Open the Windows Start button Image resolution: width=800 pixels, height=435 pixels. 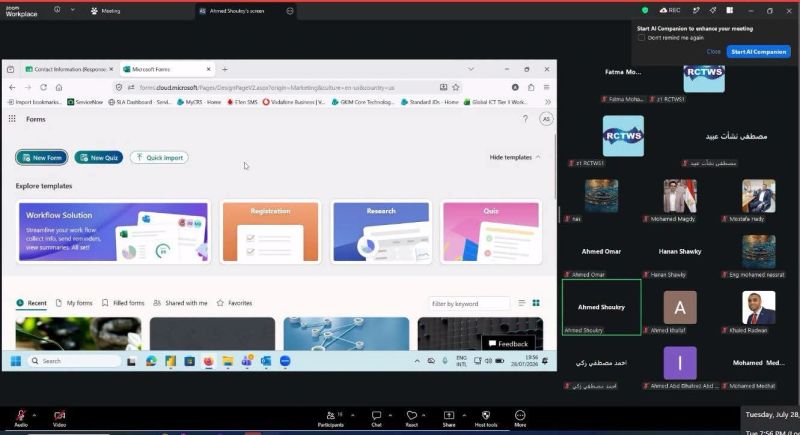[16, 361]
